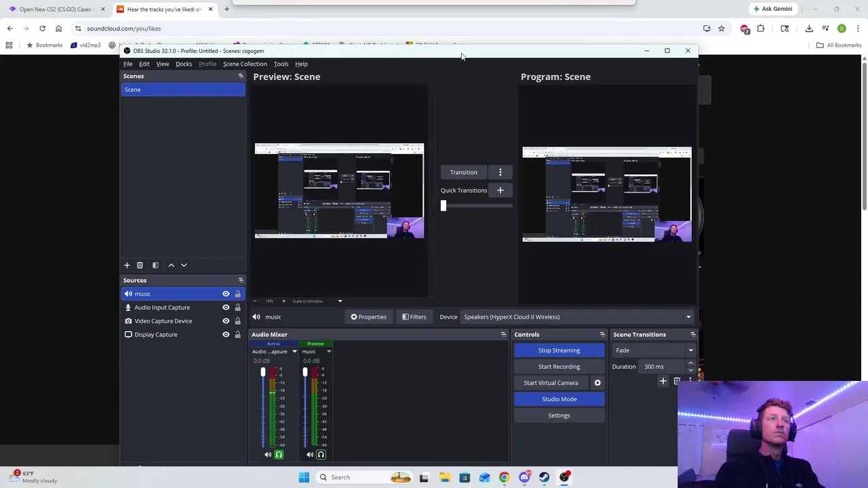Open the View menu in OBS
This screenshot has height=488, width=868.
coord(163,64)
